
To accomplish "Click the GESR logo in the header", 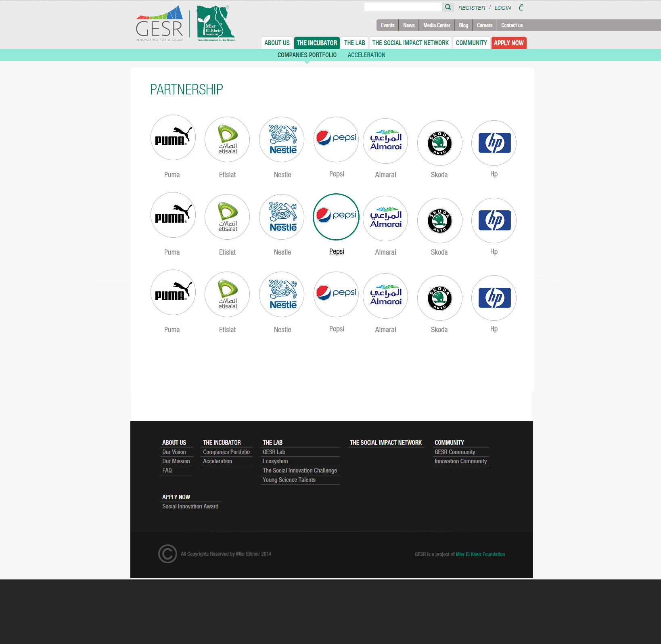I will click(x=159, y=23).
